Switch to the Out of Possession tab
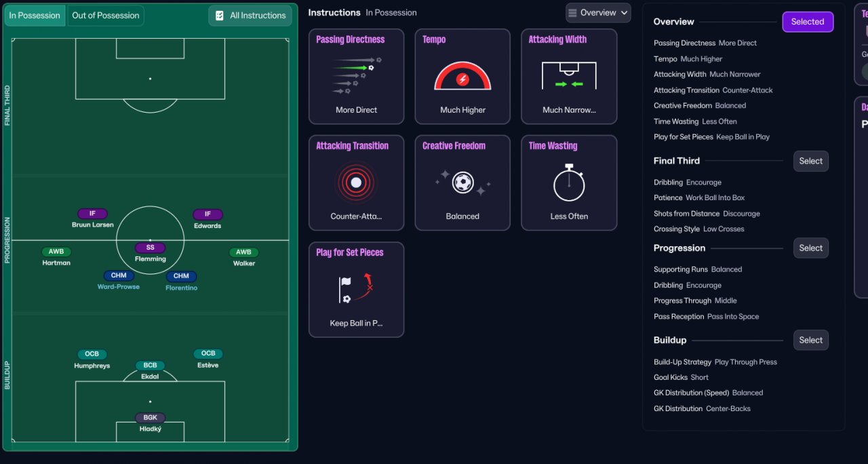This screenshot has width=868, height=464. click(x=106, y=16)
